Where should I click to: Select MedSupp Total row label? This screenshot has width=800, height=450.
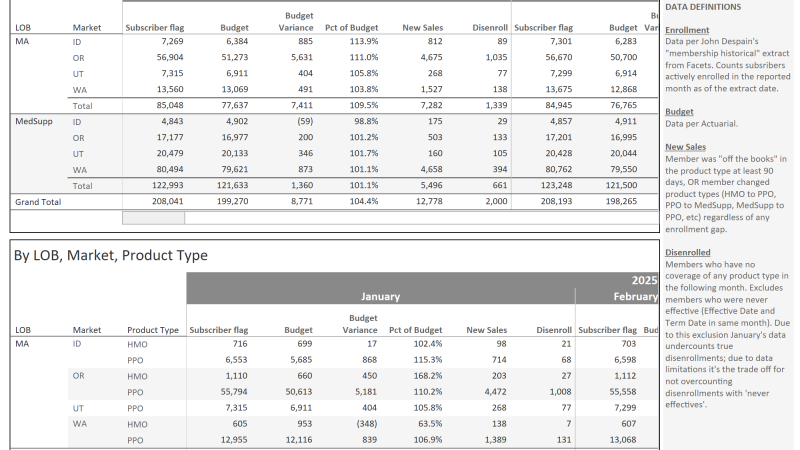[x=82, y=186]
